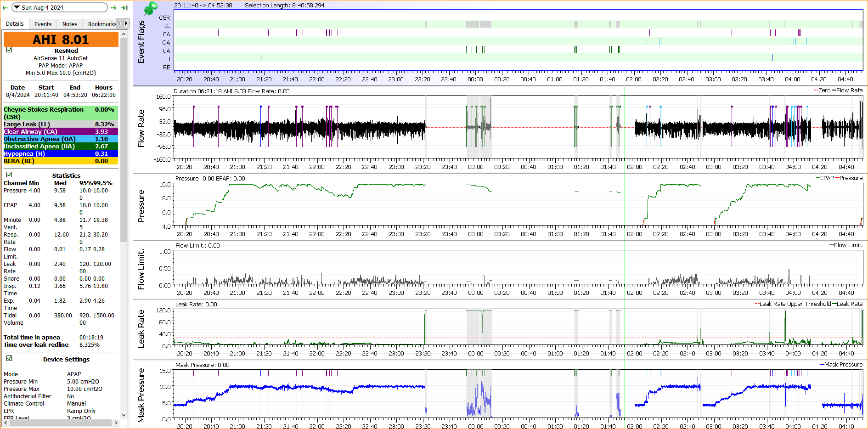Open the date picker showing Sun Aug 4 2024

59,7
